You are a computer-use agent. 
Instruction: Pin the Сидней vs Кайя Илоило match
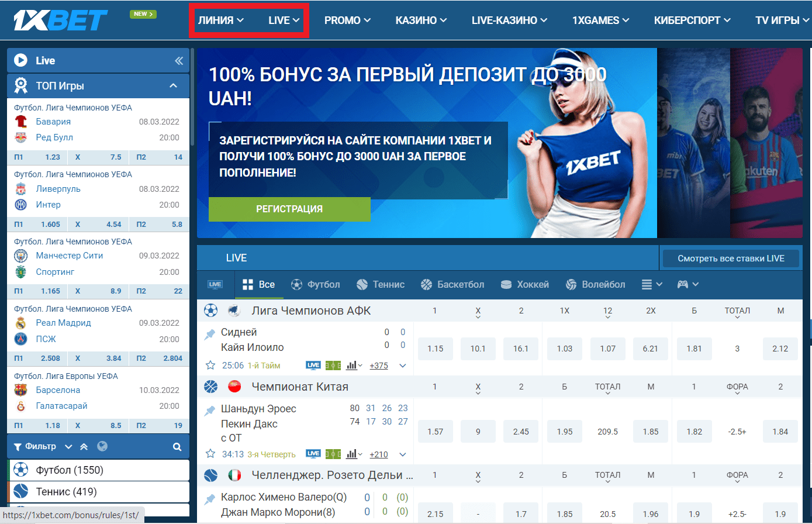click(209, 335)
